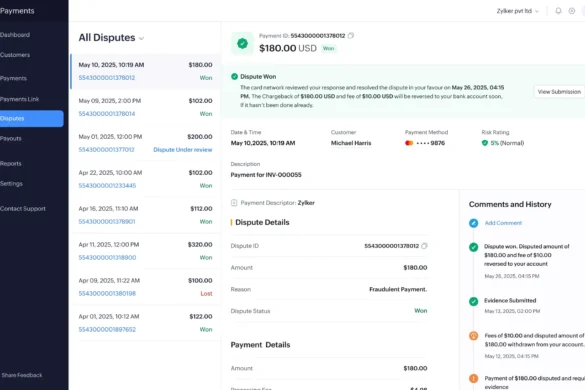Screen dimensions: 585x390
Task: Copy the Dispute ID using copy icon
Action: [424, 246]
